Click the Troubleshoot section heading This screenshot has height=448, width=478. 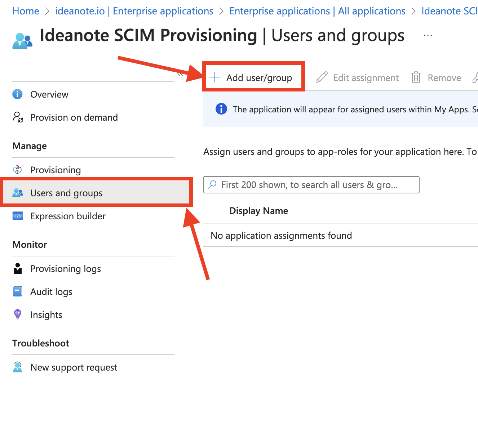[x=41, y=343]
